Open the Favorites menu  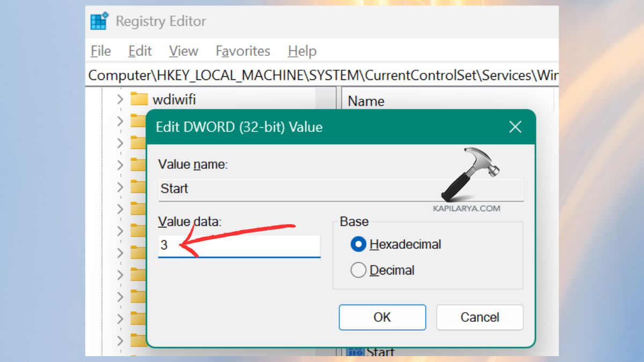(243, 51)
